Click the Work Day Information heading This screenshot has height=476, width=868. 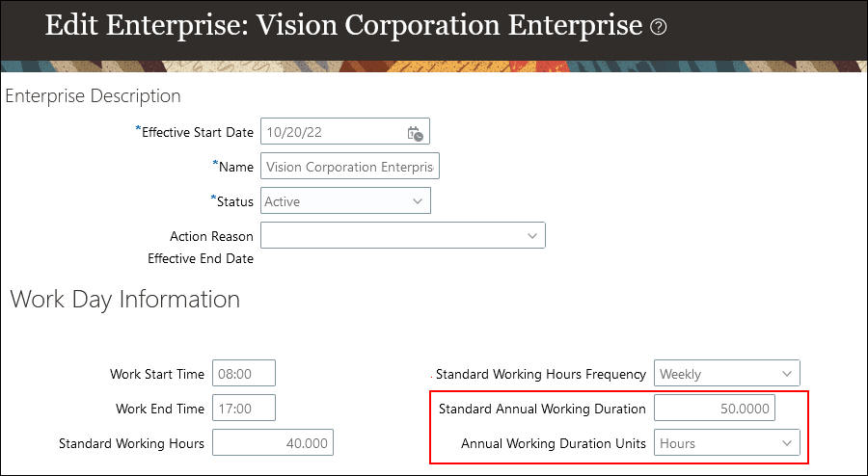(x=125, y=300)
